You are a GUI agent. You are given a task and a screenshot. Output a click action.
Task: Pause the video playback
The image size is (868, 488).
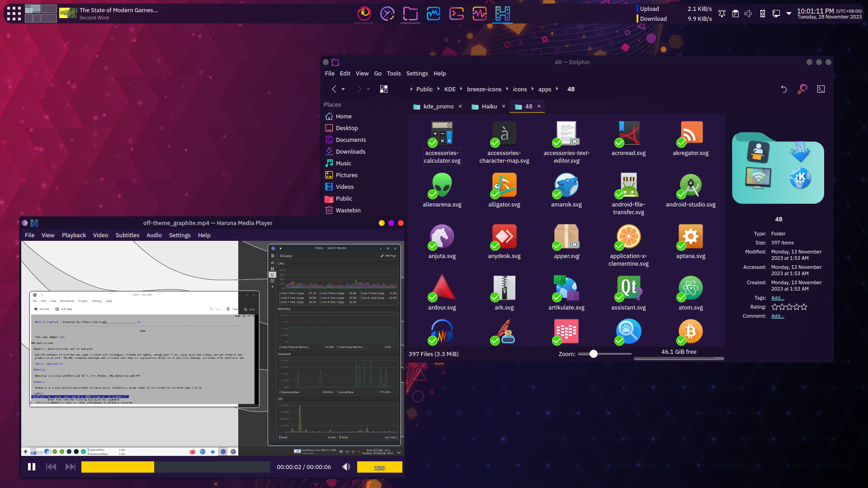click(32, 467)
